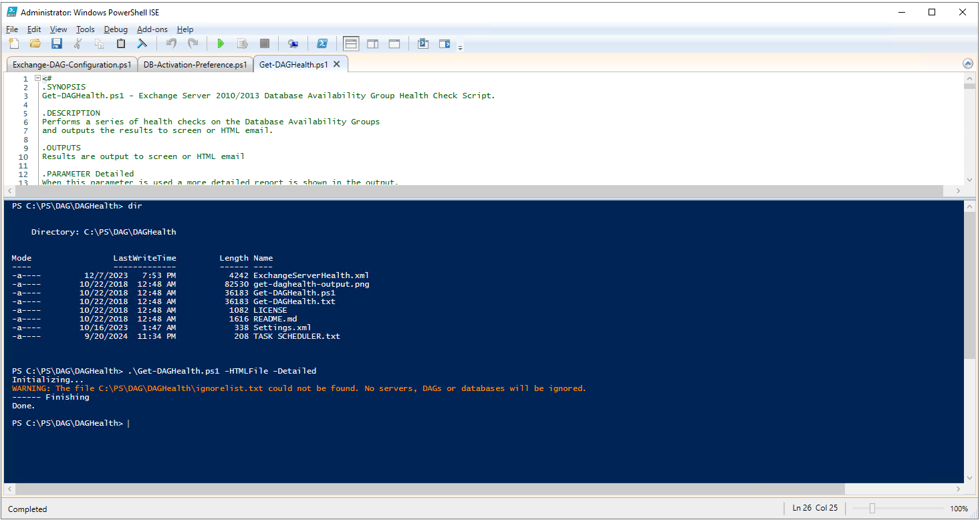The width and height of the screenshot is (980, 520).
Task: Collapse the script pane using the round chevron
Action: coord(968,63)
